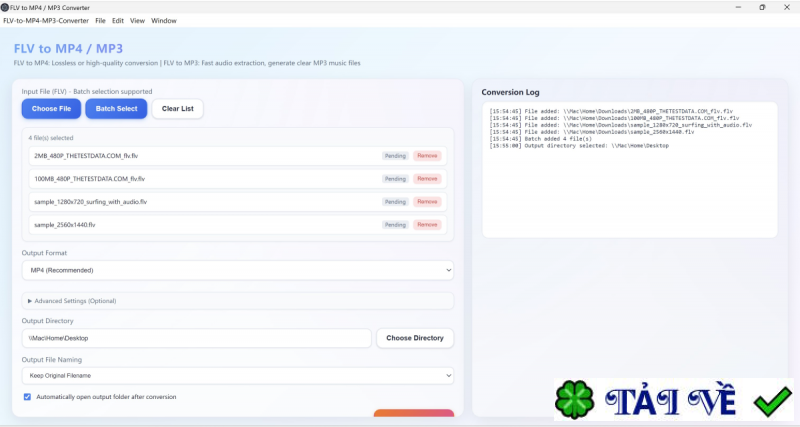Open the Output File Naming dropdown
The image size is (800, 427).
pyautogui.click(x=238, y=375)
